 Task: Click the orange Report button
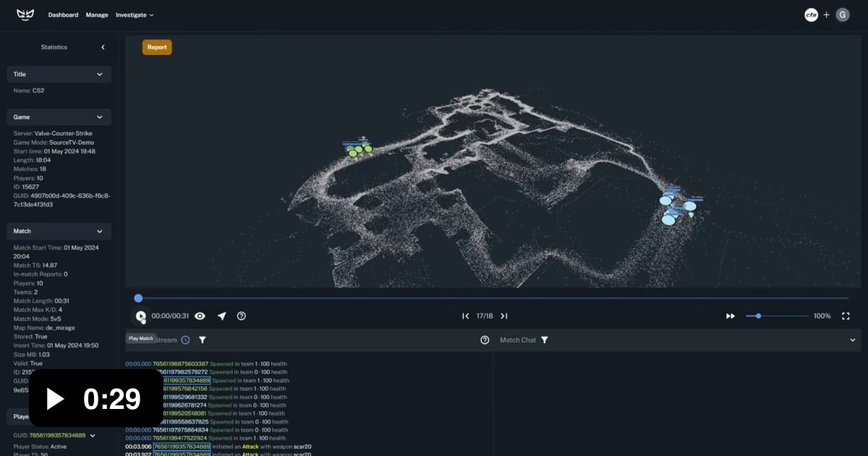point(157,47)
